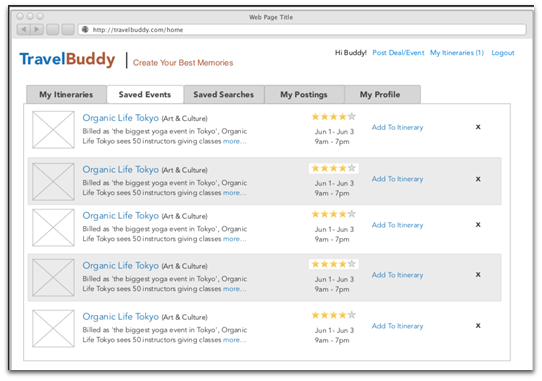Viewport: 542px width, 381px height.
Task: Click the Logout link
Action: (503, 53)
